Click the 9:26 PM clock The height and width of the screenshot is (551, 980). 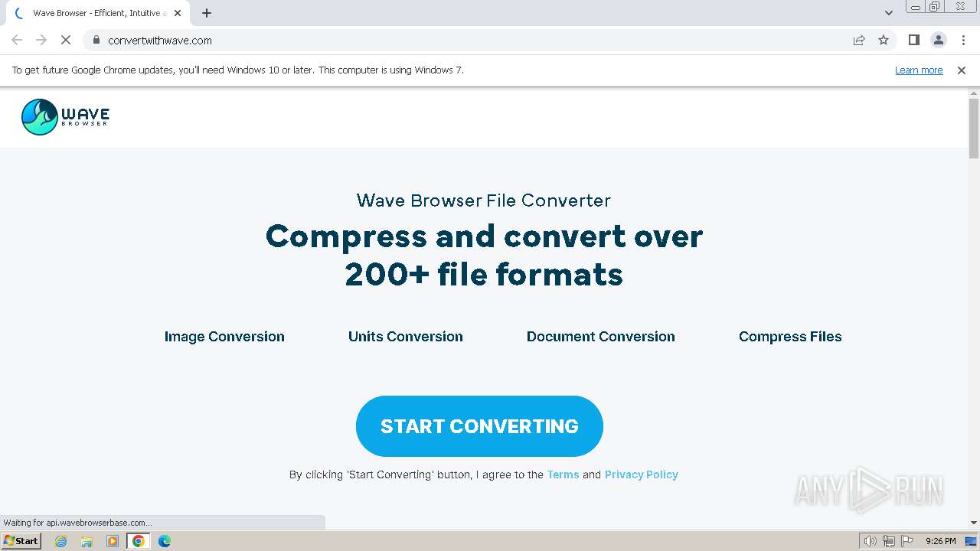(940, 541)
